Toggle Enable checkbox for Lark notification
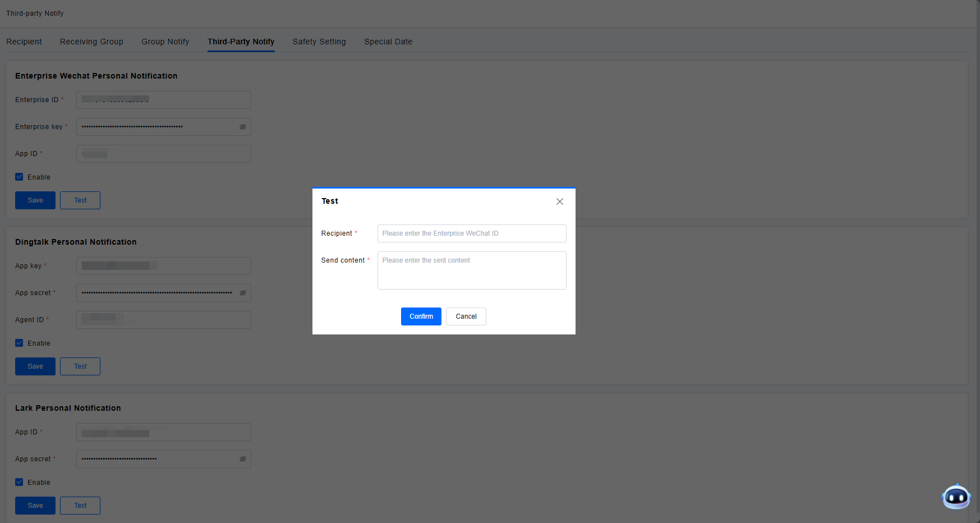 pyautogui.click(x=20, y=482)
